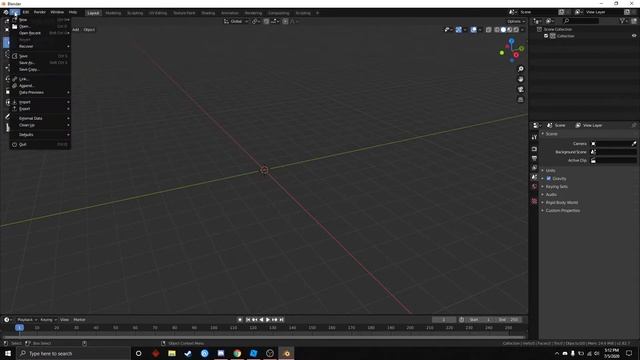Expand the Defaults submenu
The image size is (640, 360).
point(40,135)
